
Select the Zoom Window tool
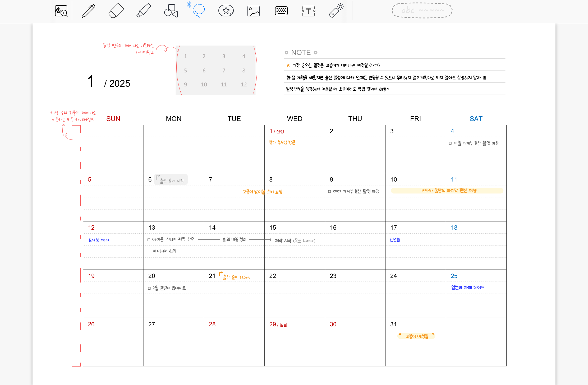(61, 11)
